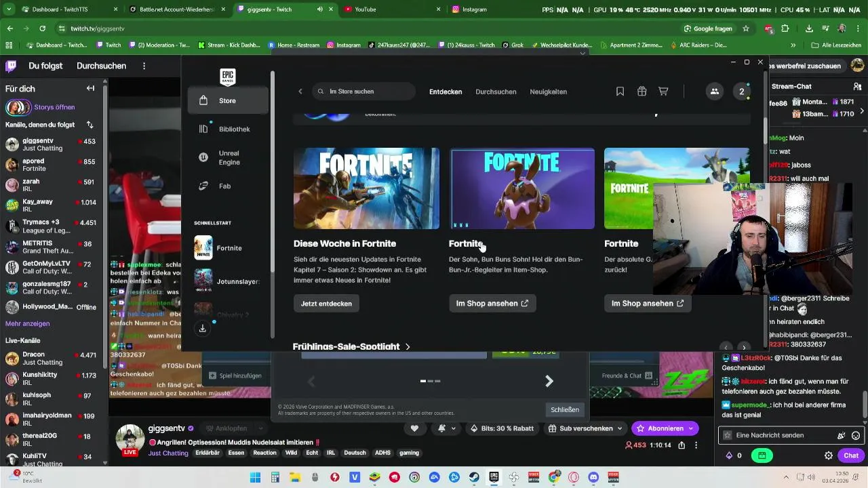868x488 pixels.
Task: Open Epic store wishlist bookmark icon
Action: [x=620, y=91]
